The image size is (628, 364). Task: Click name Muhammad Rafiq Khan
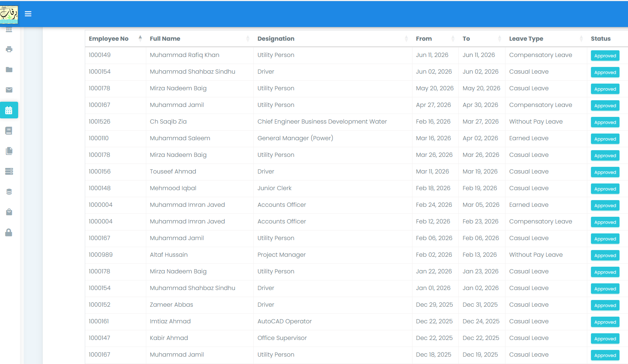pos(185,55)
